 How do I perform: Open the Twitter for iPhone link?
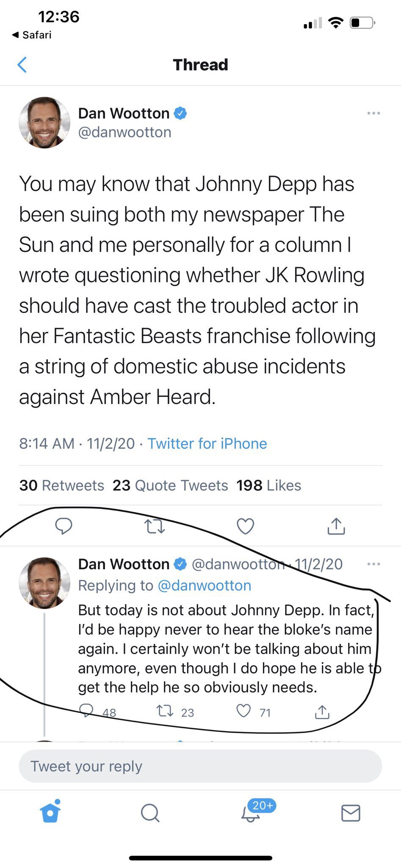click(x=207, y=443)
